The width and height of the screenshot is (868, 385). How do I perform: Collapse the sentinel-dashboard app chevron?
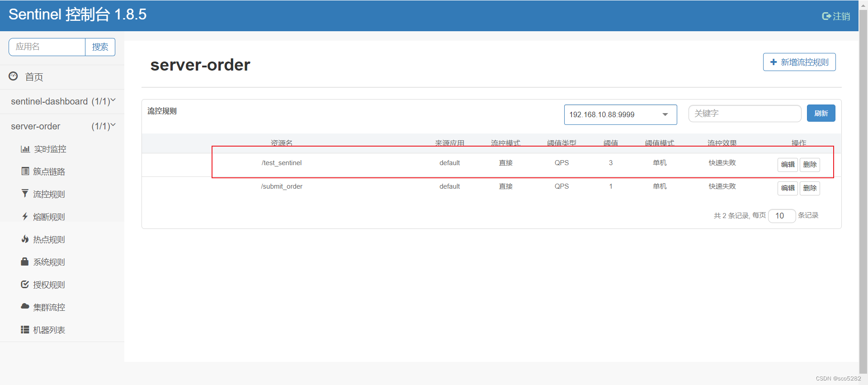click(113, 100)
